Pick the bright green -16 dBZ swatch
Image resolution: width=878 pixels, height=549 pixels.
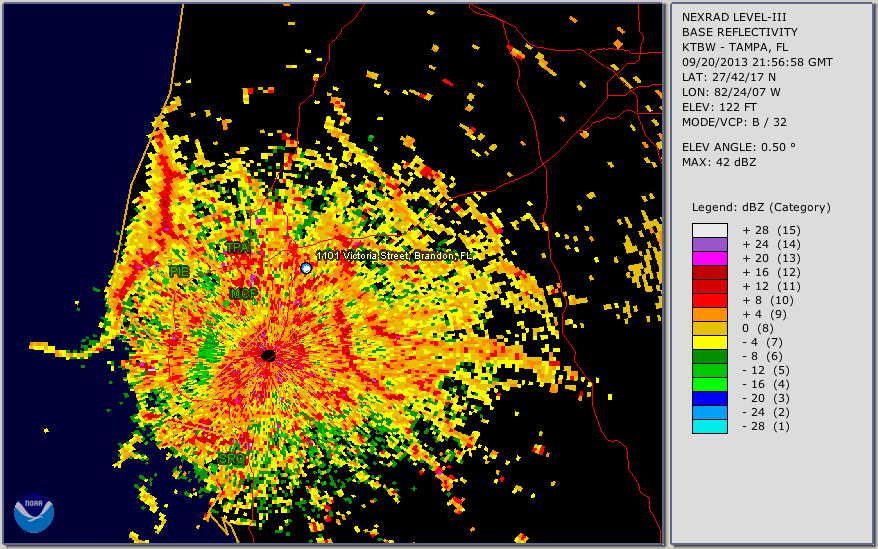(710, 384)
